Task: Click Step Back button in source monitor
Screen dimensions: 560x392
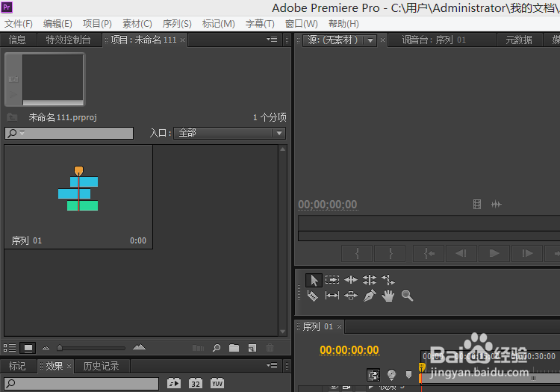Action: [461, 253]
